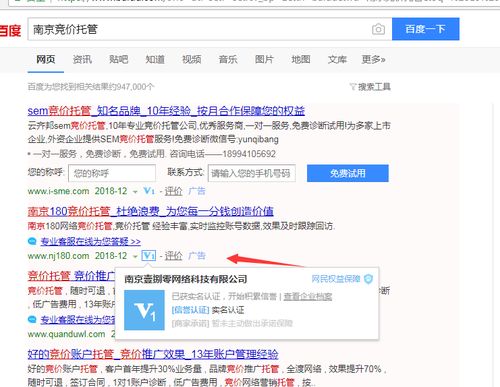
Task: Open the 地图 tab
Action: pyautogui.click(x=301, y=59)
